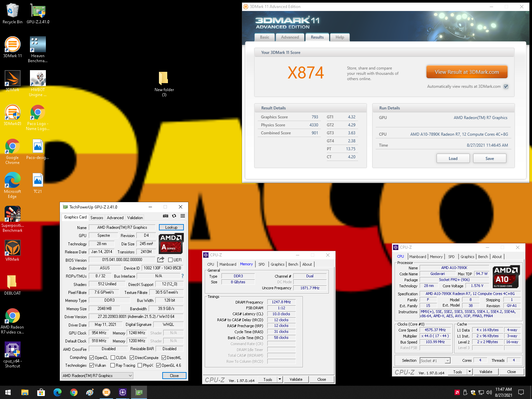Toggle the OpenGL 4.6 checkbox

tap(159, 365)
